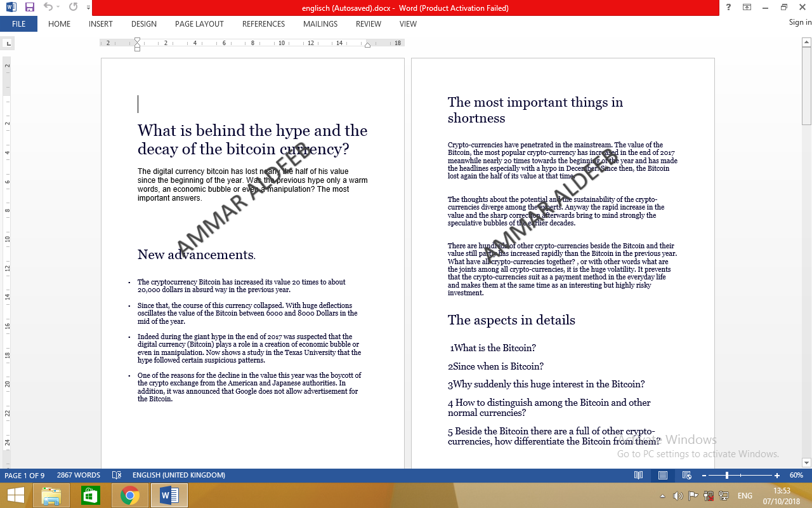
Task: Undo the last action
Action: pyautogui.click(x=48, y=8)
